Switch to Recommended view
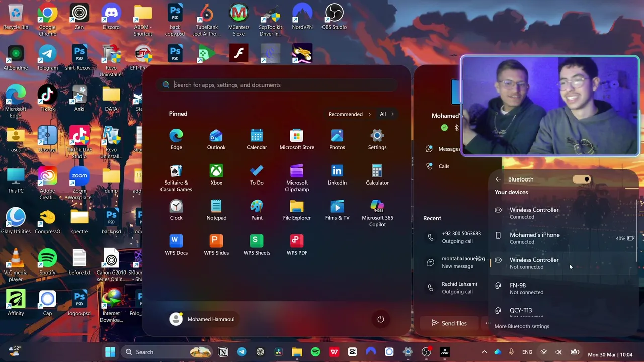The image size is (644, 362). (x=349, y=114)
